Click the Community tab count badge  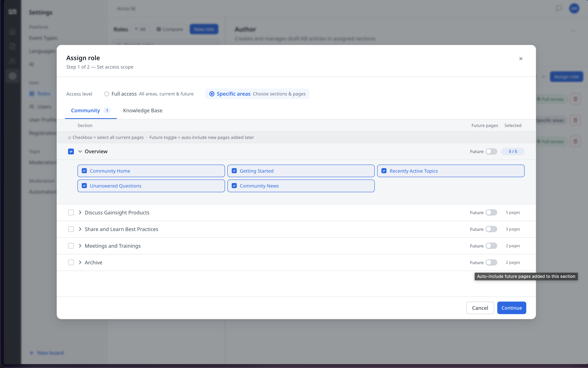tap(107, 111)
